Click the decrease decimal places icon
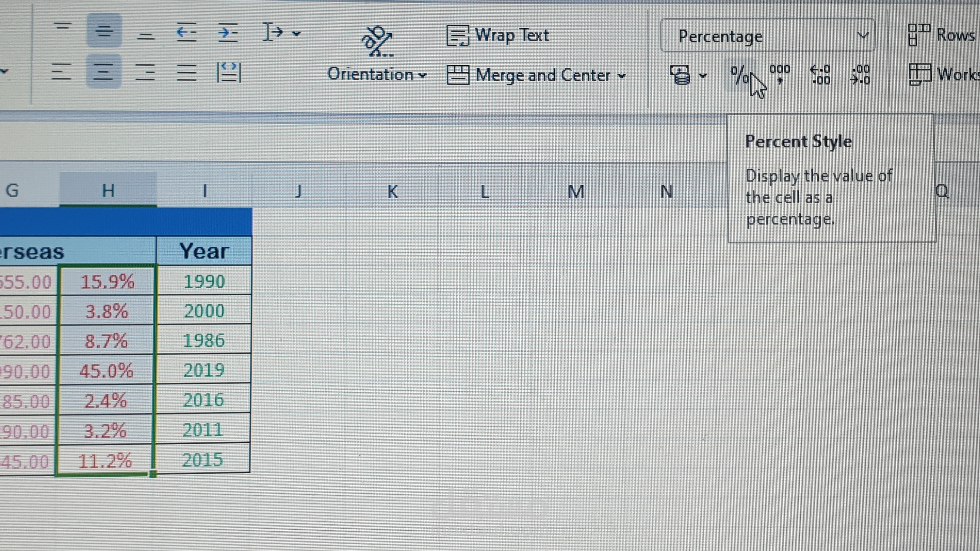 pos(860,75)
